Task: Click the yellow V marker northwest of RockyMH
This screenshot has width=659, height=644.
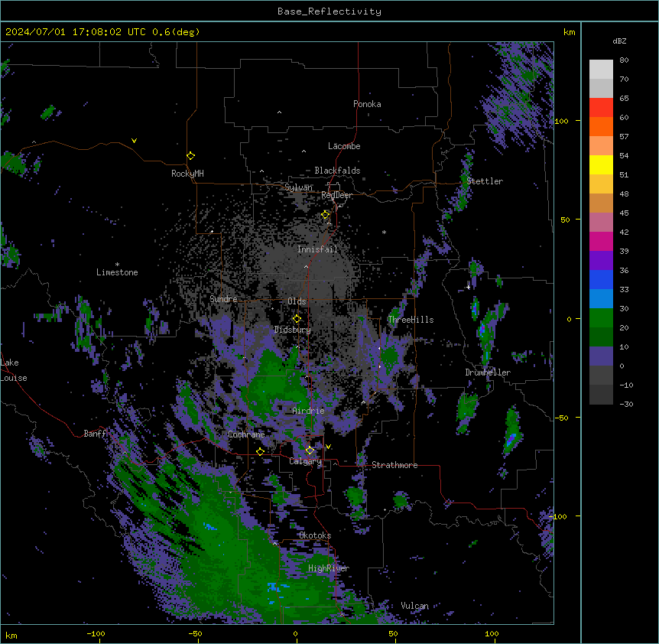Action: coord(134,141)
